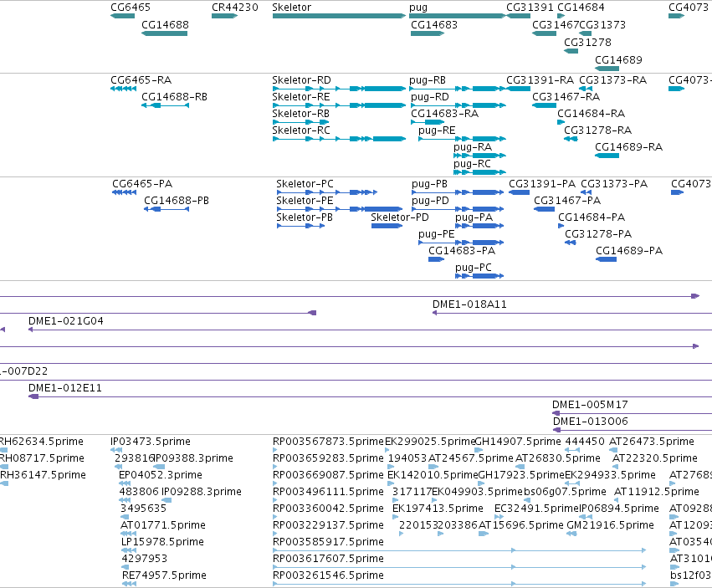Click the AT26473.5prime EST label

tap(651, 442)
